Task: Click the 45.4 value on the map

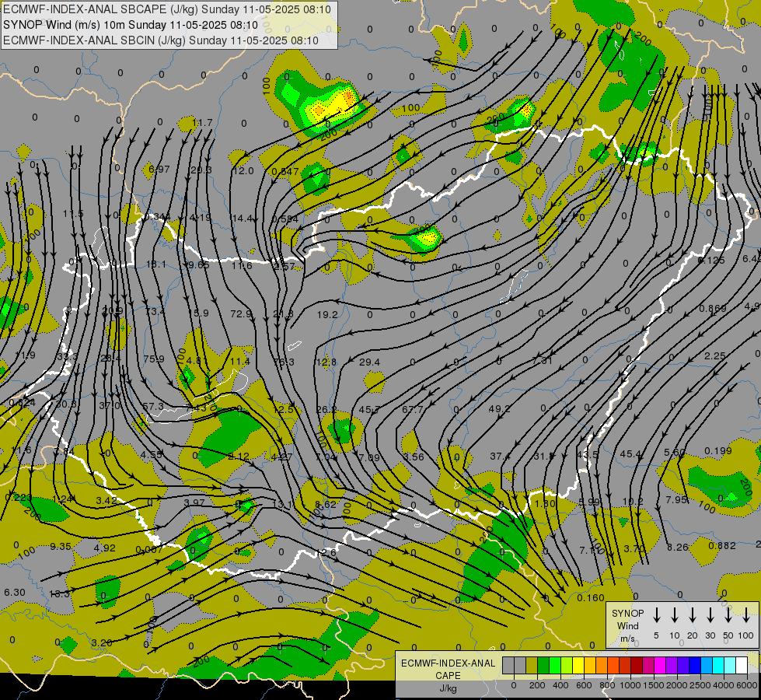Action: [x=630, y=453]
